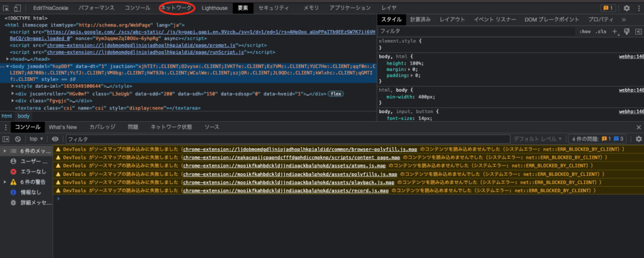Close the console drawer with X
The width and height of the screenshot is (644, 258).
point(638,127)
